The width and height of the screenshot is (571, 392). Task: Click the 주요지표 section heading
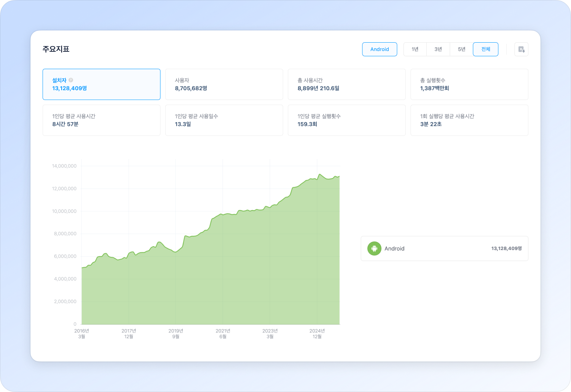[x=56, y=49]
